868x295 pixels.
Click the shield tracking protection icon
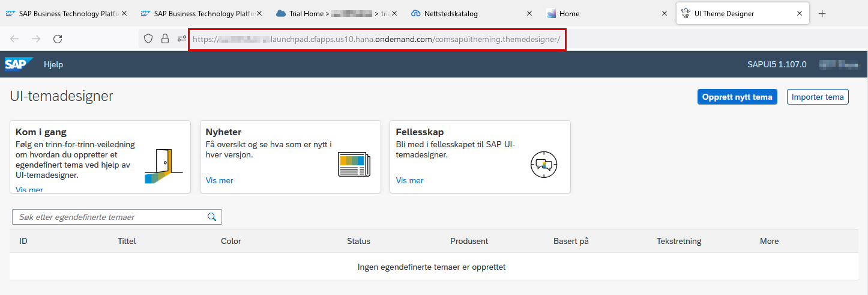click(148, 39)
